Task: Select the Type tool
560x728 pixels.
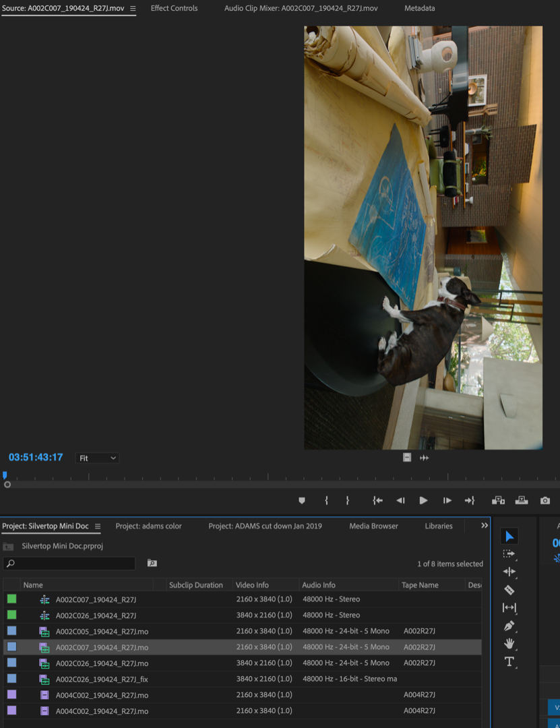Action: pos(509,662)
